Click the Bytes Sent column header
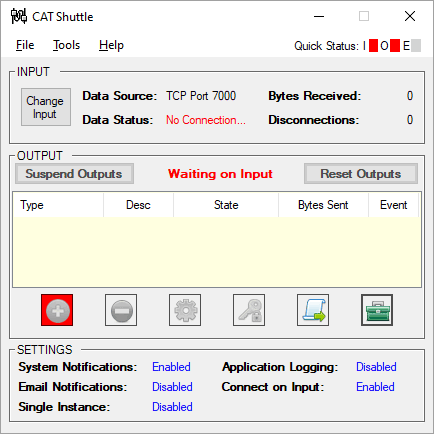This screenshot has width=434, height=434. point(323,205)
